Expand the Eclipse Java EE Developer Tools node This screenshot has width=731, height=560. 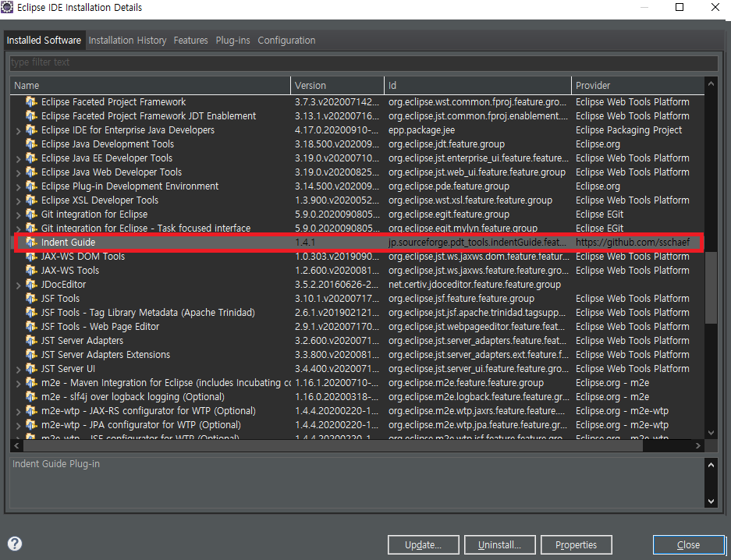click(18, 159)
